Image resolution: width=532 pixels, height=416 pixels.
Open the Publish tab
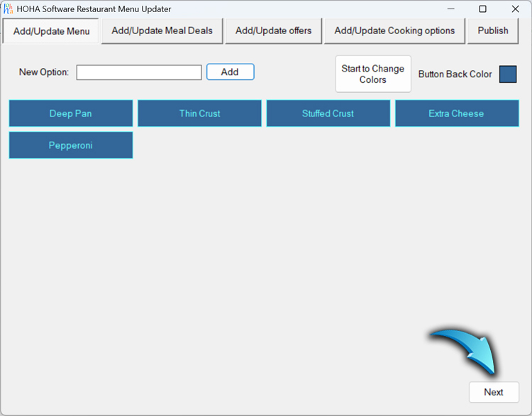492,31
